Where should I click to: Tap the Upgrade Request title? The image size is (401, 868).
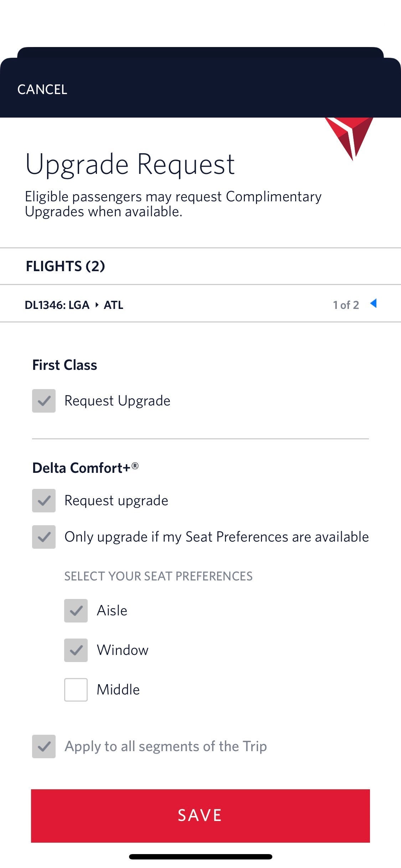point(130,164)
